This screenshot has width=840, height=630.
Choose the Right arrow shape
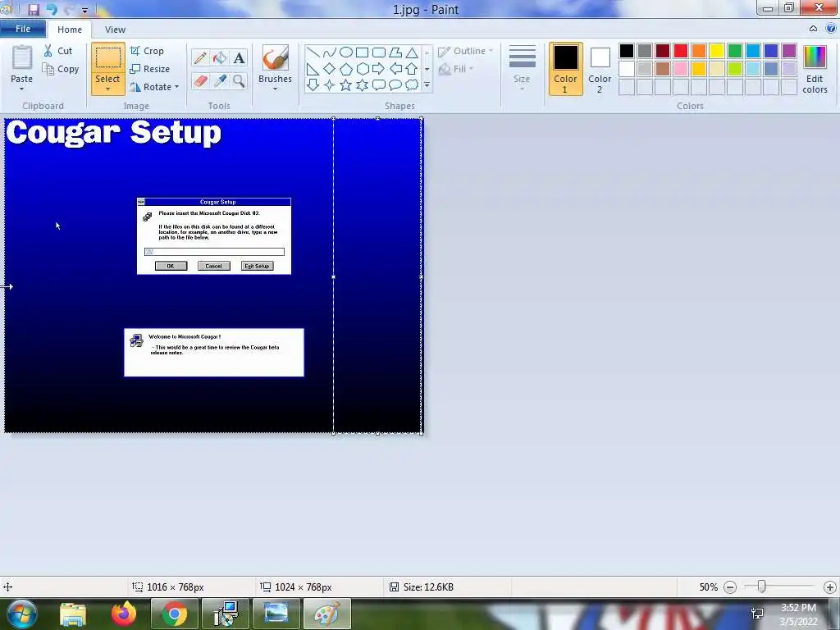click(379, 69)
